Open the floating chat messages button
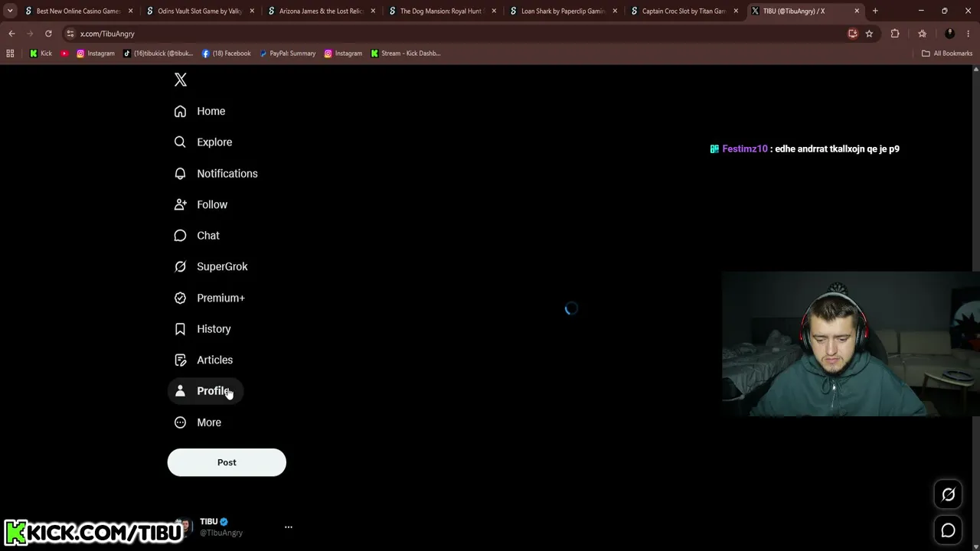Screen dimensions: 980x551 [x=948, y=530]
